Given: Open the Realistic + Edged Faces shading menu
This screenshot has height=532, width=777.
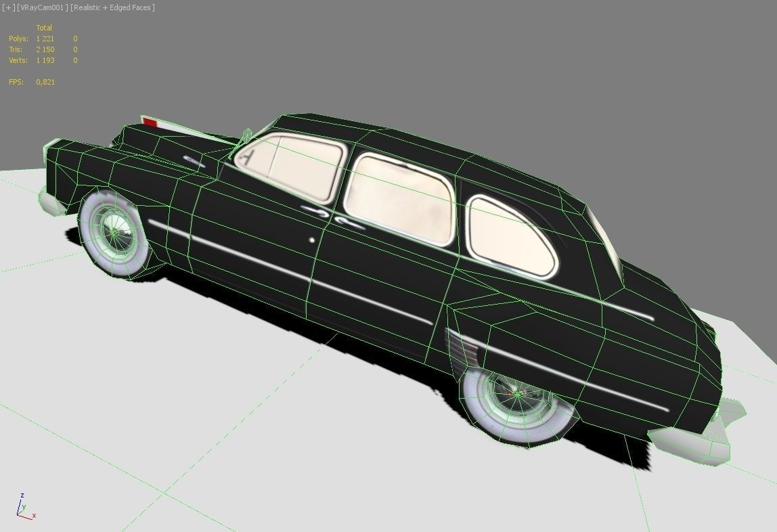Looking at the screenshot, I should point(112,7).
